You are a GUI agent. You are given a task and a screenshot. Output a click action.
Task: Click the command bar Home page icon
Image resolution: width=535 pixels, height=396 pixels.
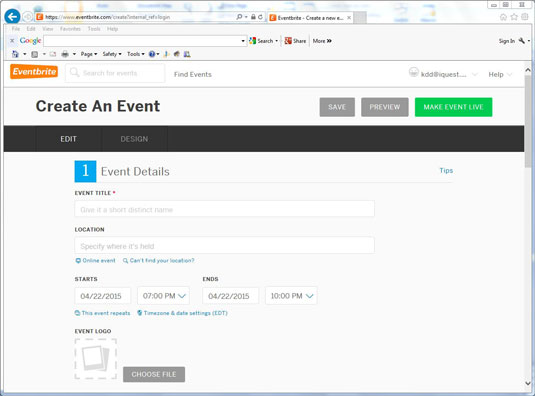[15, 54]
